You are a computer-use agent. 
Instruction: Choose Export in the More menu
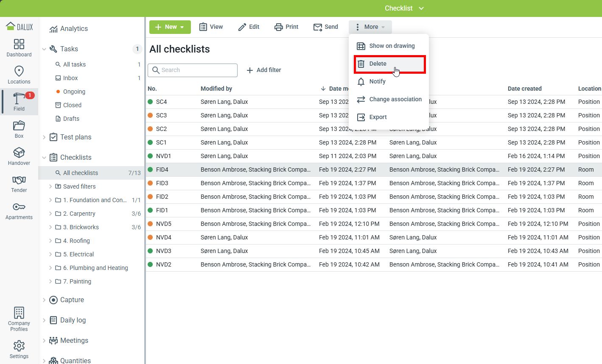378,117
